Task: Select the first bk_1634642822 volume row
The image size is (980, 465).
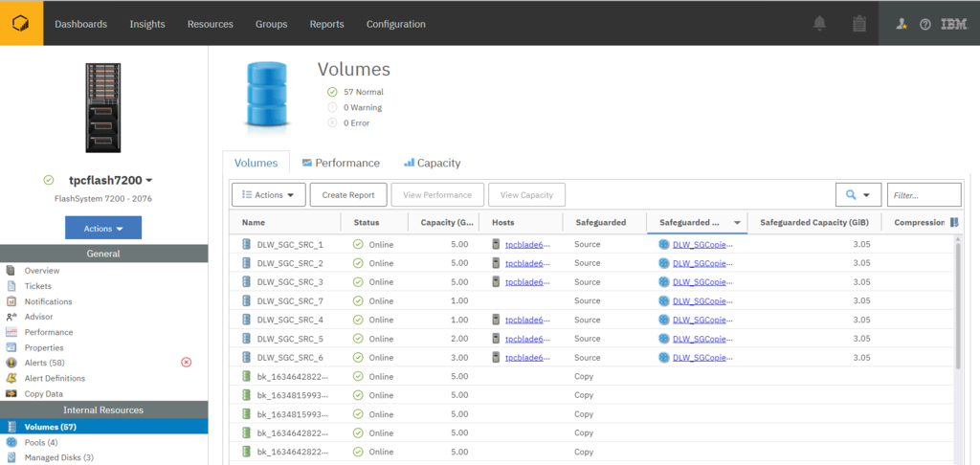Action: [x=592, y=376]
